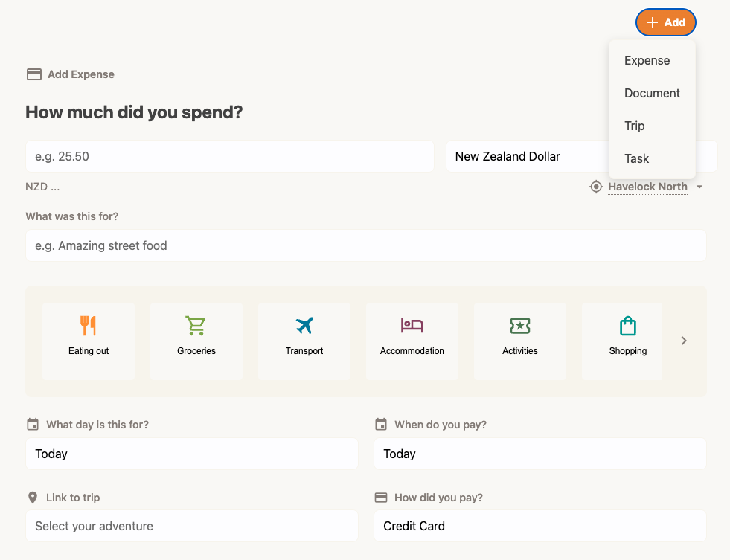Open the 'How did you pay?' Credit Card dropdown
This screenshot has width=730, height=560.
click(540, 526)
